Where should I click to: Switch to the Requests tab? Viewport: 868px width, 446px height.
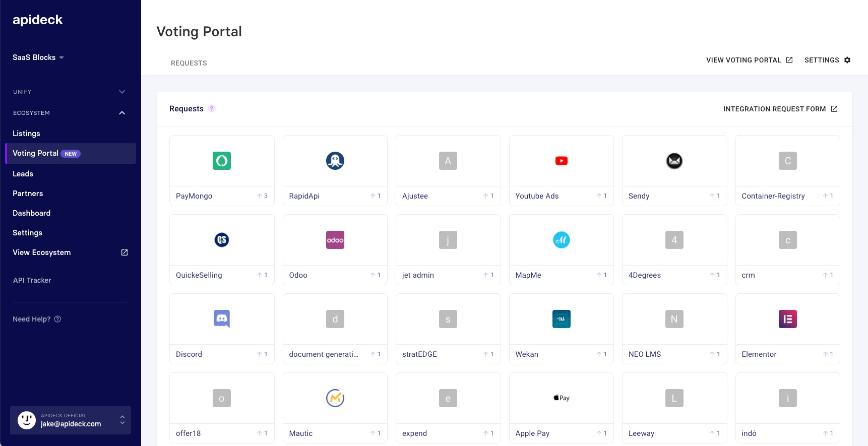click(189, 63)
